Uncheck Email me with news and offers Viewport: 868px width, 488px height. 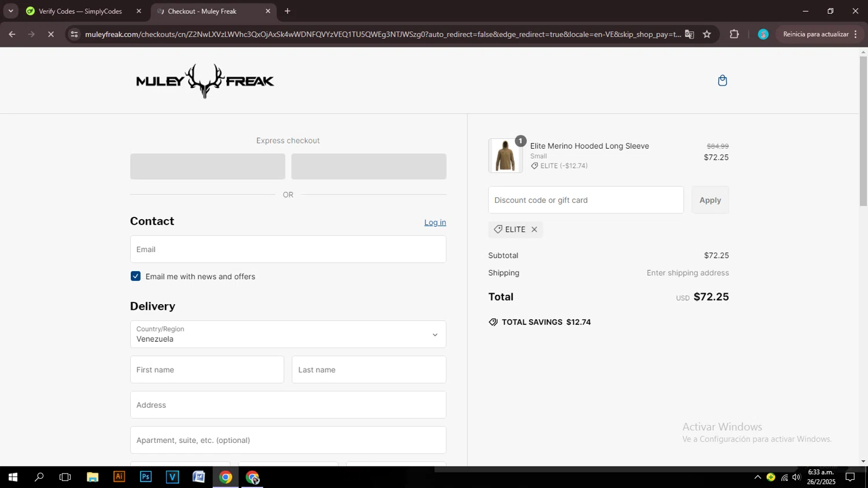click(x=135, y=276)
